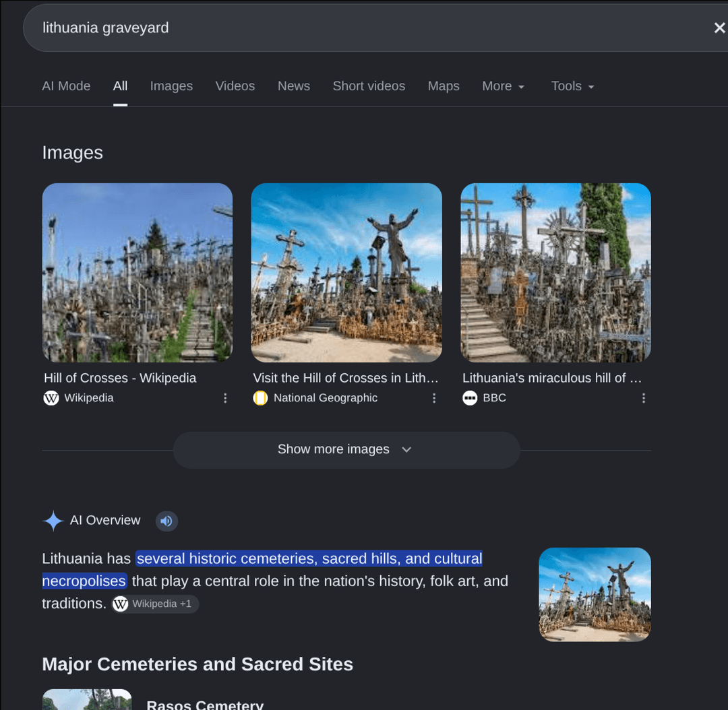Select the All results tab
The height and width of the screenshot is (710, 728).
[x=120, y=86]
